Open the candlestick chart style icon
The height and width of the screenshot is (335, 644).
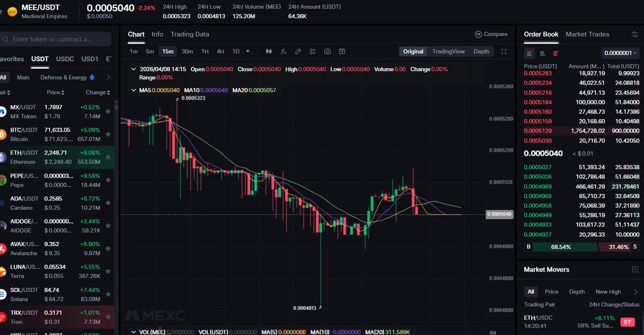click(269, 52)
